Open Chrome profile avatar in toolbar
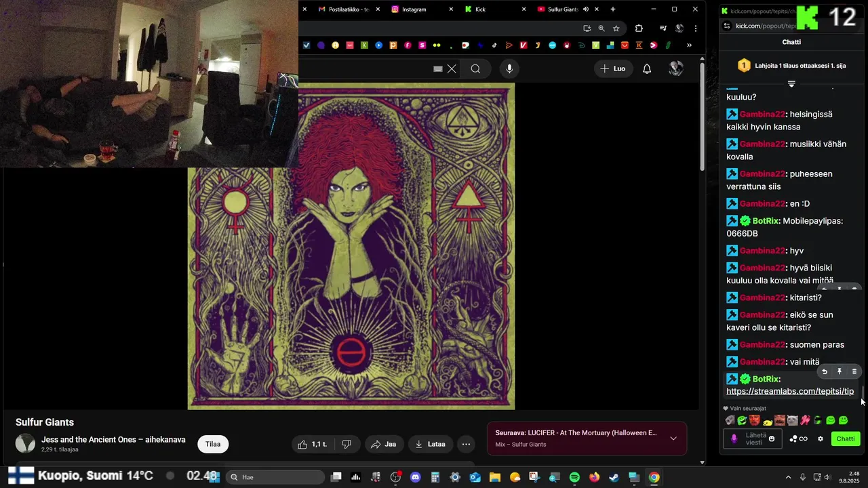The width and height of the screenshot is (868, 488). pos(679,28)
